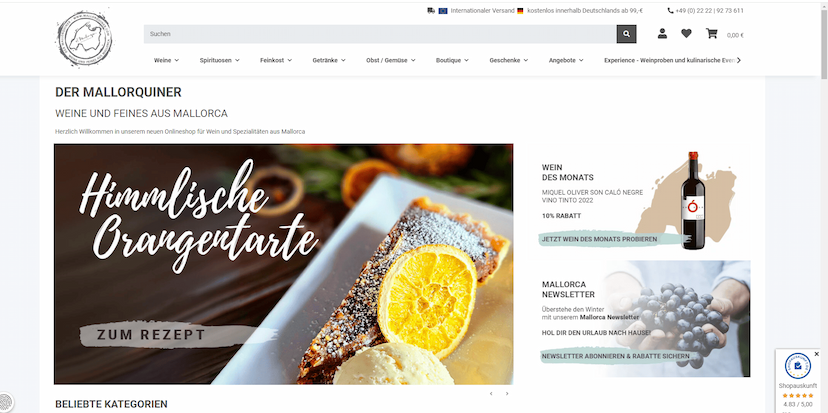Viewport: 828px width, 413px height.
Task: Go to previous slider image arrow
Action: 491,393
